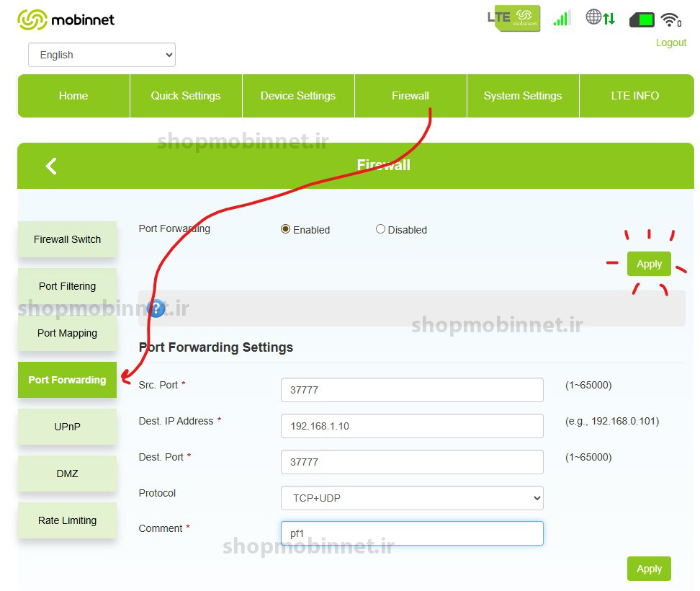Click the globe data transfer icon

(x=600, y=17)
